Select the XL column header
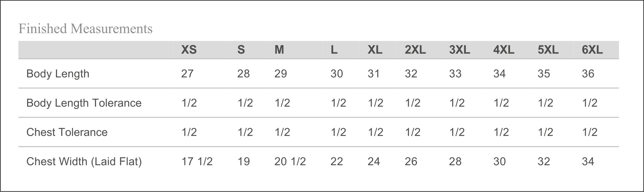Screen dimensions: 644x192 click(375, 50)
